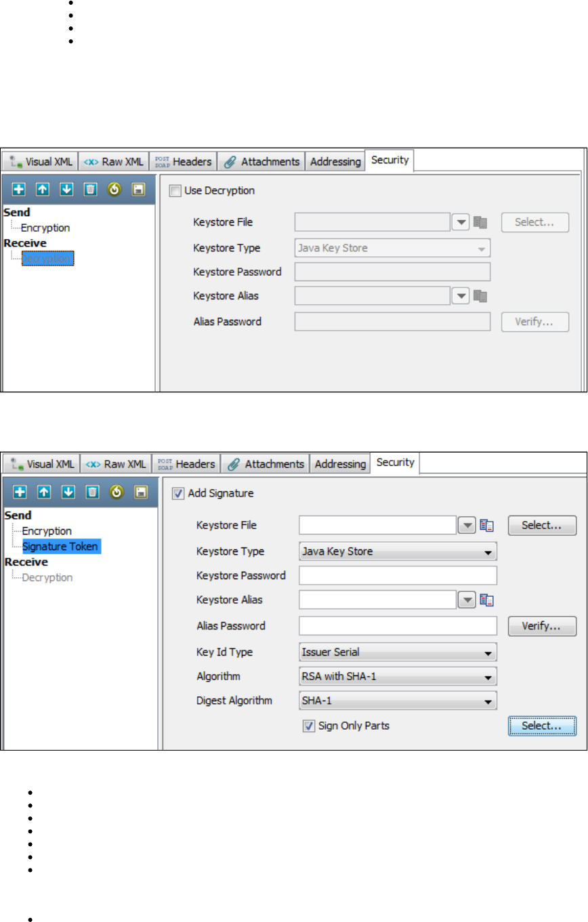Image resolution: width=588 pixels, height=922 pixels.
Task: Open the Keystore File dropdown arrow in Use Decryption panel
Action: tap(461, 222)
